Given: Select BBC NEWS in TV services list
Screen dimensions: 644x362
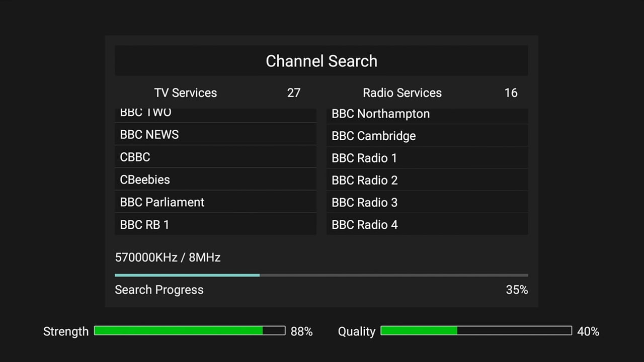Looking at the screenshot, I should click(215, 135).
